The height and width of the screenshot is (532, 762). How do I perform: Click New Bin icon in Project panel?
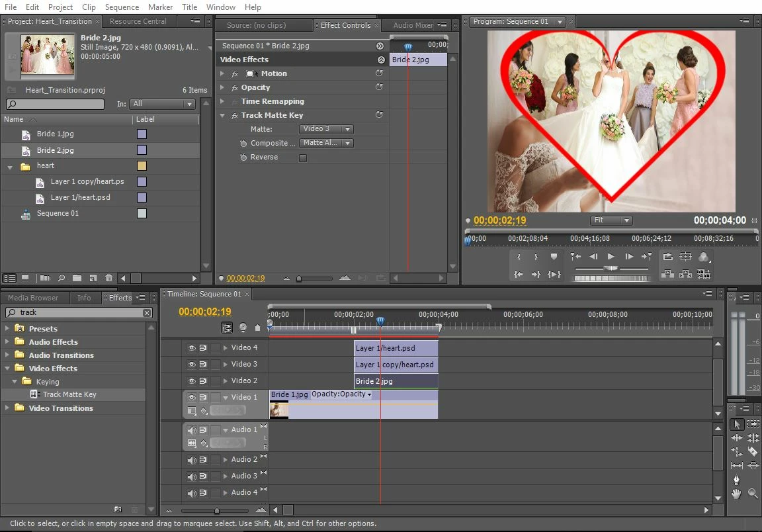[x=77, y=278]
